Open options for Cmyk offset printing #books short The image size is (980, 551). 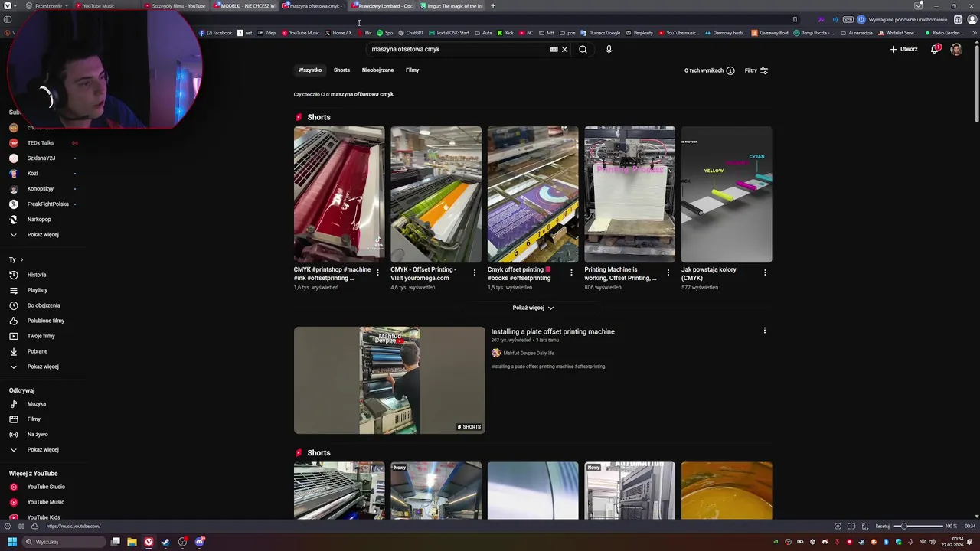click(x=571, y=272)
